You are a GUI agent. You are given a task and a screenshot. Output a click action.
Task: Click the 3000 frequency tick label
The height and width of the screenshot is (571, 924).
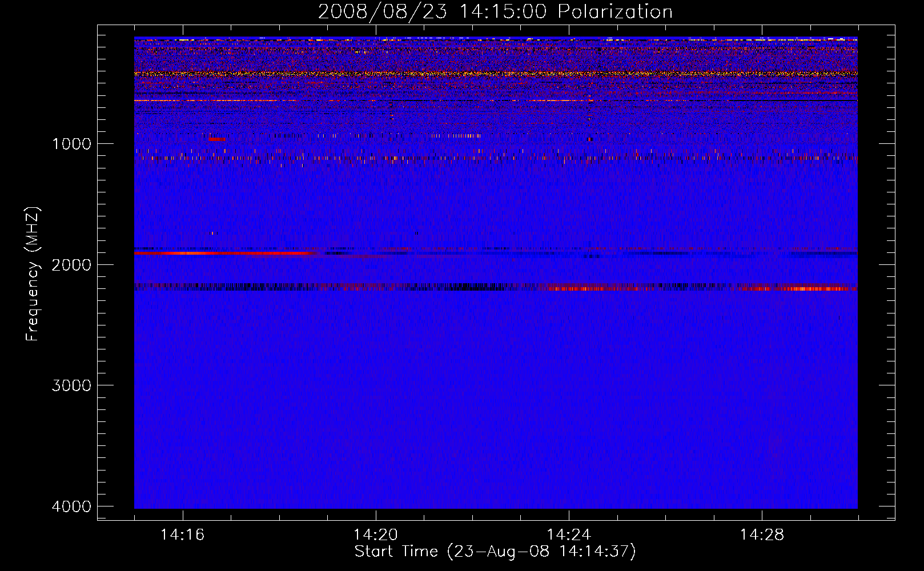pyautogui.click(x=71, y=385)
